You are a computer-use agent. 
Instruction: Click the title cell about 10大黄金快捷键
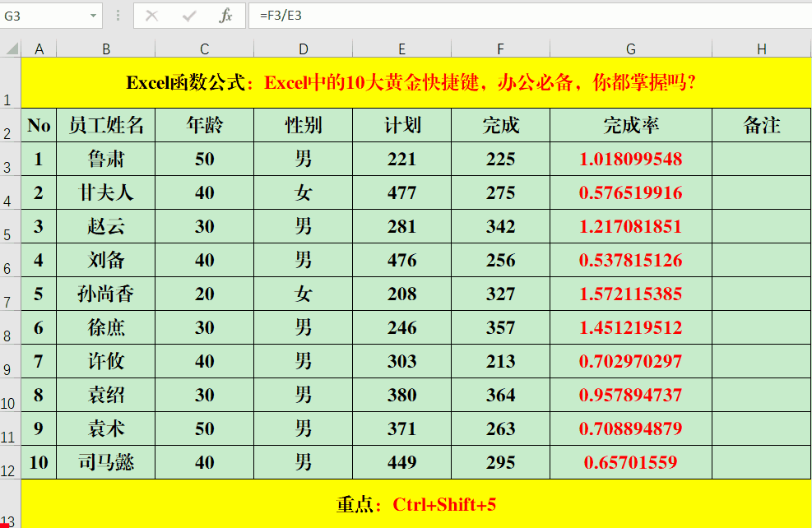pos(415,83)
